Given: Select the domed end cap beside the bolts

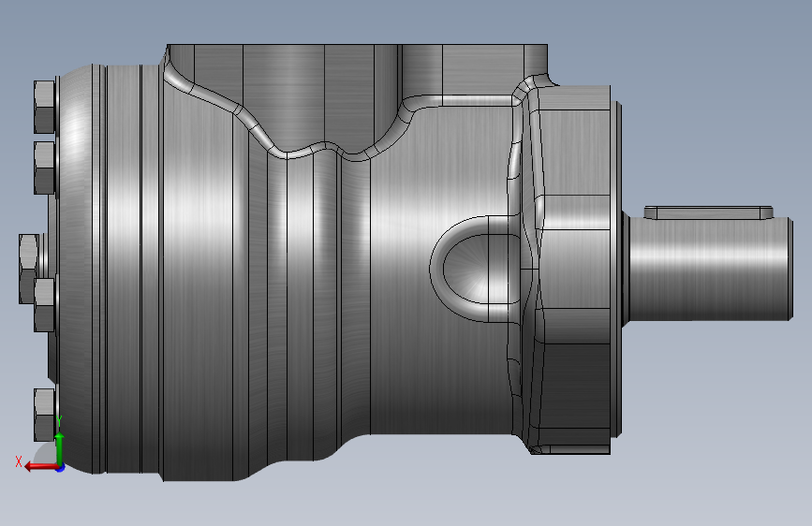Looking at the screenshot, I should tap(78, 269).
